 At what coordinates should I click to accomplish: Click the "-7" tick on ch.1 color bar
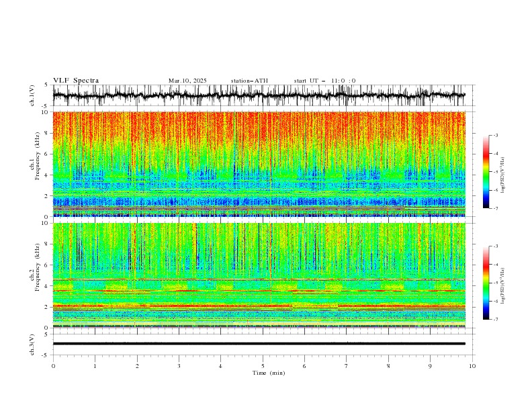[495, 208]
